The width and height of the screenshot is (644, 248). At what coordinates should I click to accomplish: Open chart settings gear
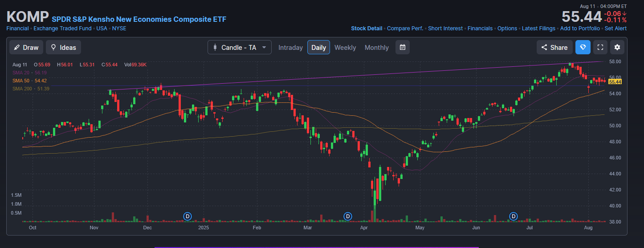[x=617, y=47]
